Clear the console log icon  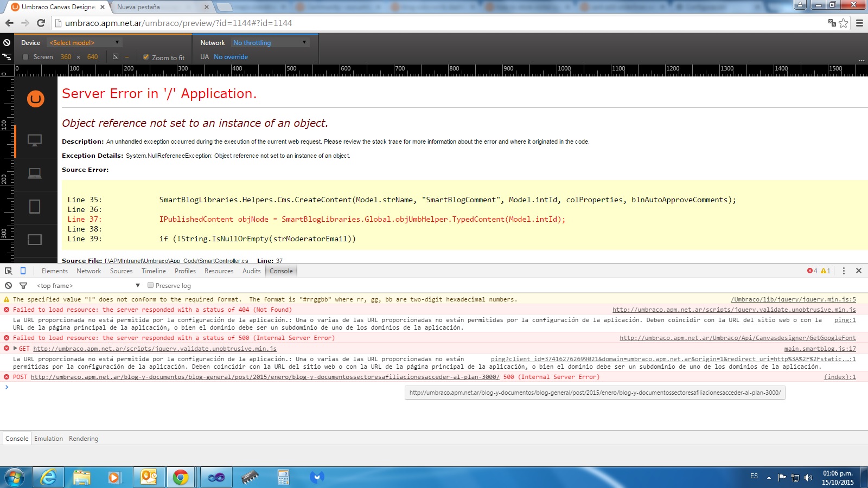click(8, 285)
